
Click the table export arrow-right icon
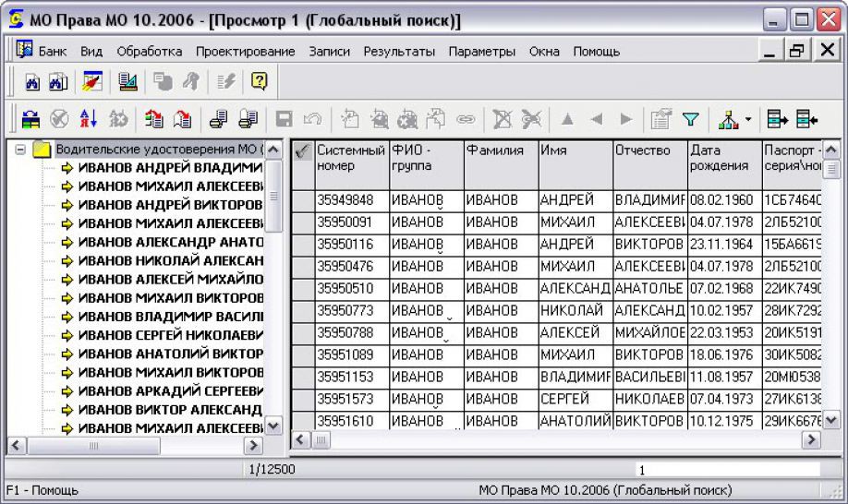(777, 119)
